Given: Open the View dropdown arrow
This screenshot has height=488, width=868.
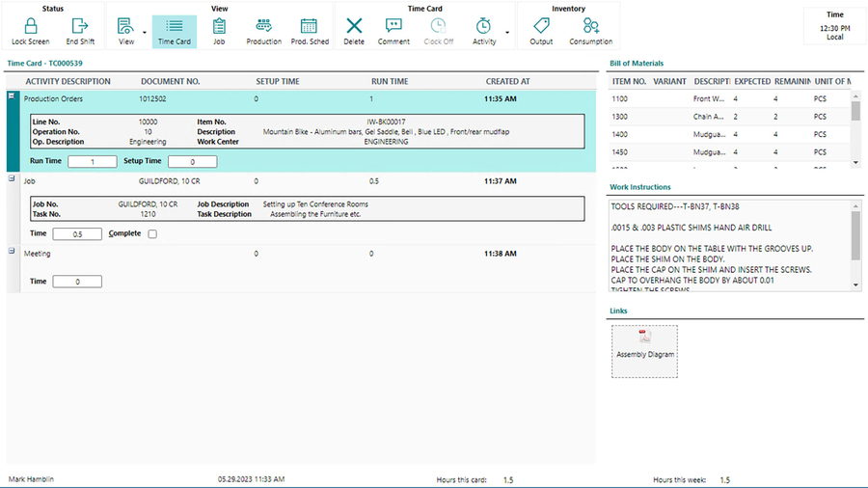Looking at the screenshot, I should point(145,32).
